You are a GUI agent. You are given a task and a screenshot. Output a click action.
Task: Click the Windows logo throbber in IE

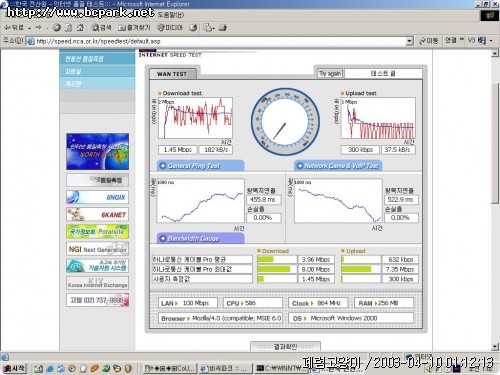(490, 16)
